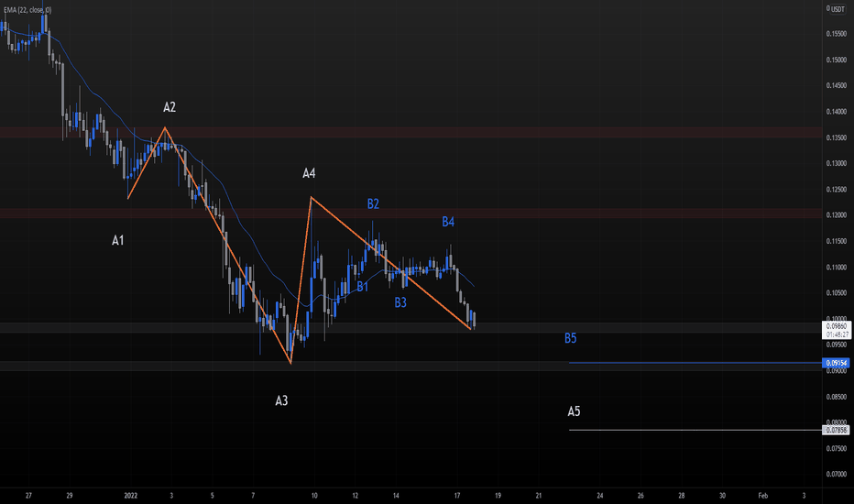Click the 0.12000 price axis tick

837,215
